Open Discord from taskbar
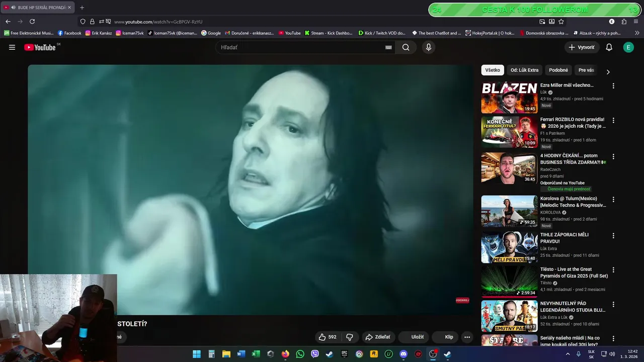The height and width of the screenshot is (362, 644). (x=403, y=354)
